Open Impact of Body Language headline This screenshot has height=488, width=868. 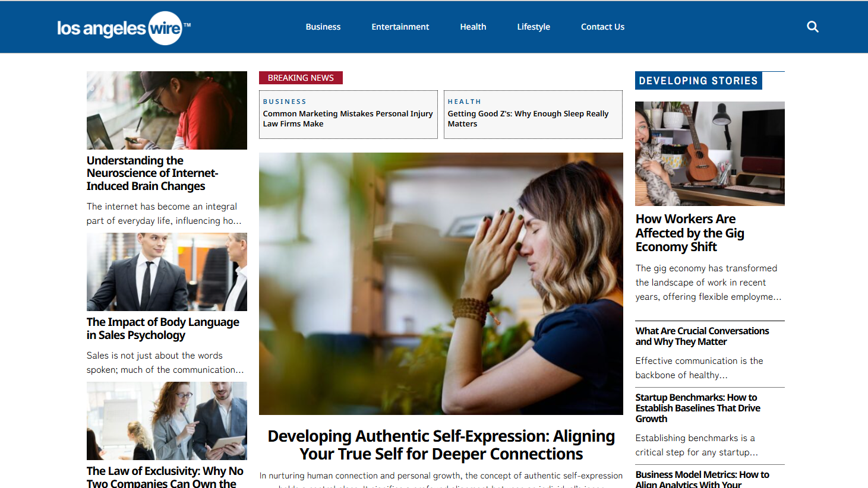tap(163, 328)
